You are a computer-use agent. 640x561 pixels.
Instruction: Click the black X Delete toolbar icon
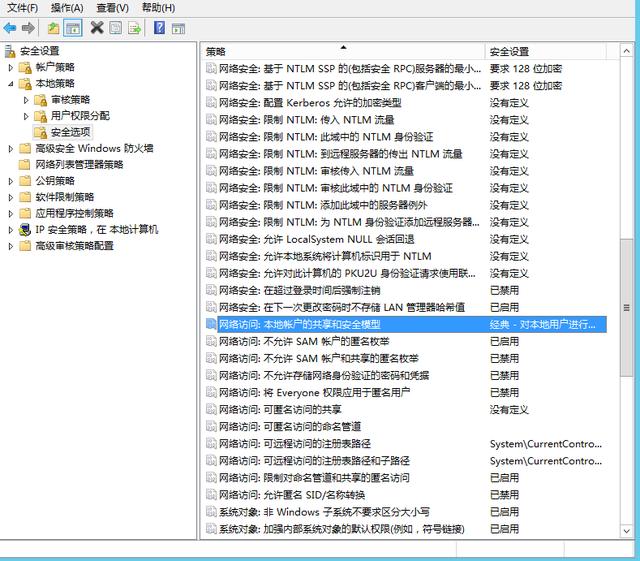point(97,28)
